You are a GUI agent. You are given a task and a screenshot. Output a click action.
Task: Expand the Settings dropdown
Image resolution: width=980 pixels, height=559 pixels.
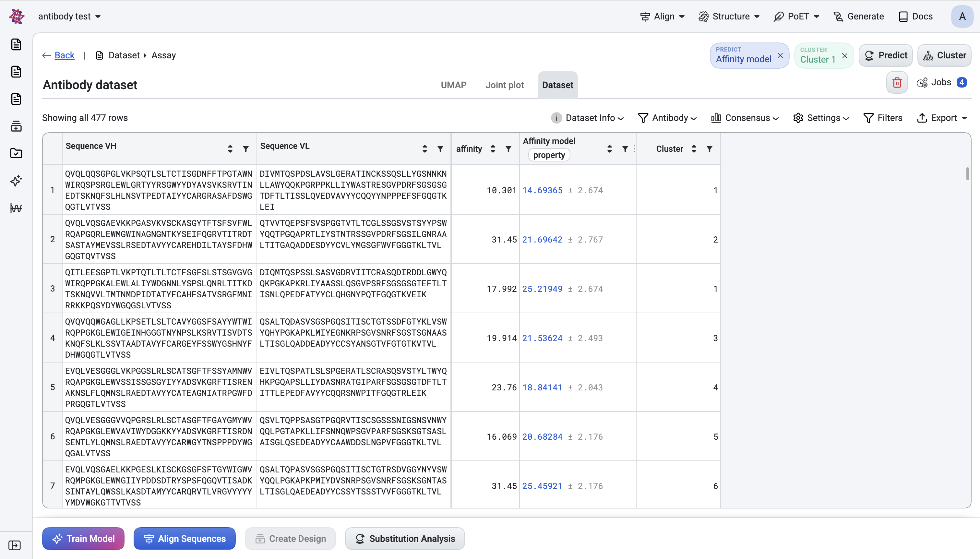point(821,118)
